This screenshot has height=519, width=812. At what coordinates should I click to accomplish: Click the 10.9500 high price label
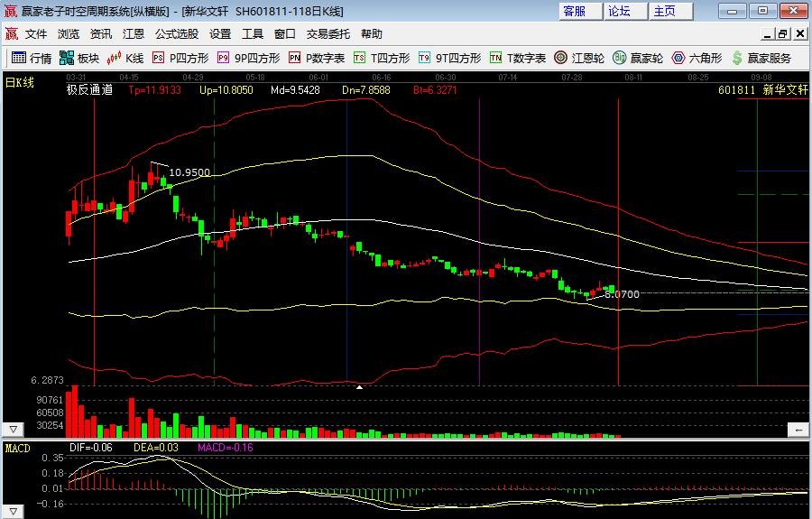[x=189, y=172]
